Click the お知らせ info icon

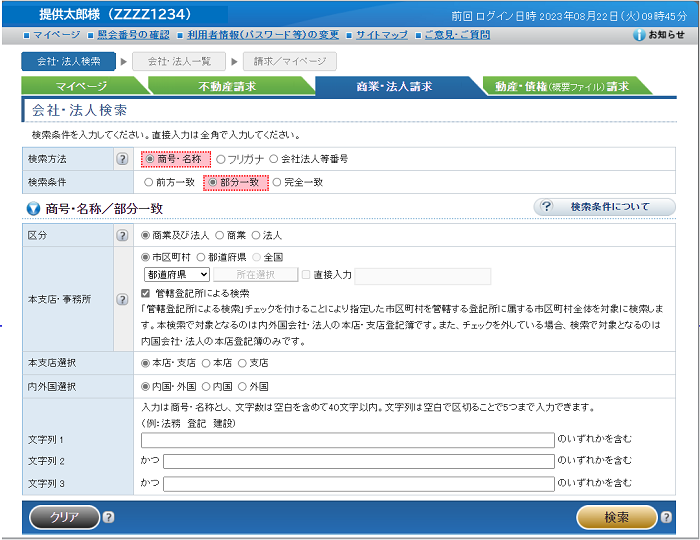(639, 35)
